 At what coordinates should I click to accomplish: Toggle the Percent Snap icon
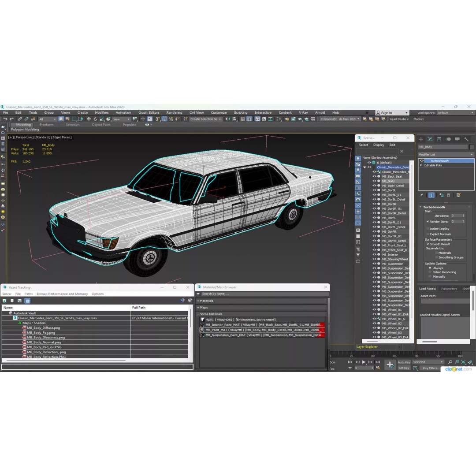click(x=171, y=119)
